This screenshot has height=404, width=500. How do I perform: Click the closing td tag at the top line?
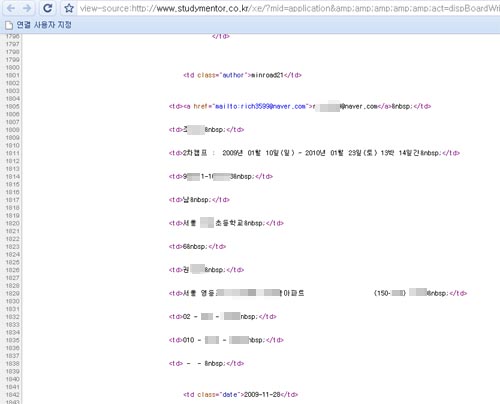(221, 36)
